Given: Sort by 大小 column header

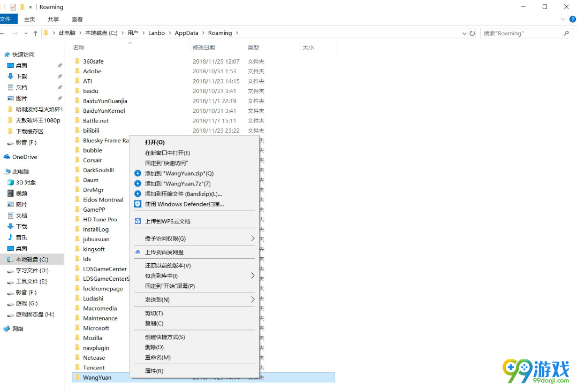Looking at the screenshot, I should pyautogui.click(x=308, y=48).
